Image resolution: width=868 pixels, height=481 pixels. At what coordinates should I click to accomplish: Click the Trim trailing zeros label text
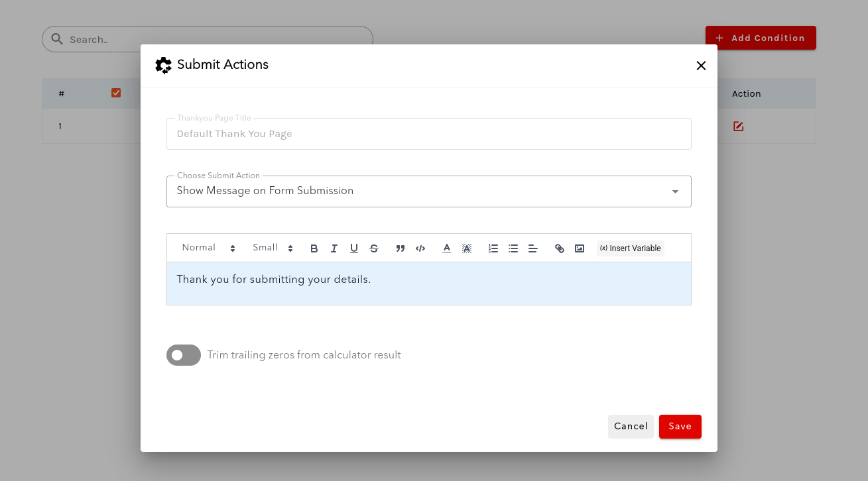pyautogui.click(x=304, y=355)
